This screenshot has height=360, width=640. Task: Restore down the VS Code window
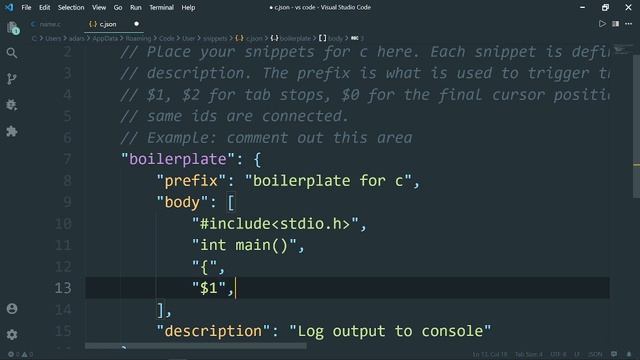pyautogui.click(x=605, y=7)
